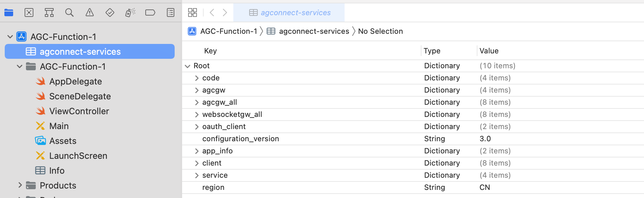Collapse the AGC-Function-1 group folder
Screen dimensions: 644x198
(x=19, y=67)
